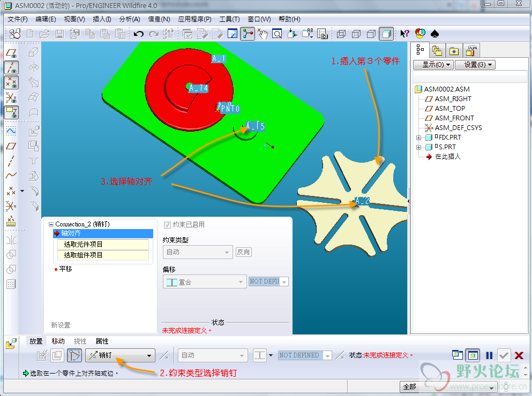Open the 设置(G) dropdown
This screenshot has width=532, height=396.
[x=475, y=64]
